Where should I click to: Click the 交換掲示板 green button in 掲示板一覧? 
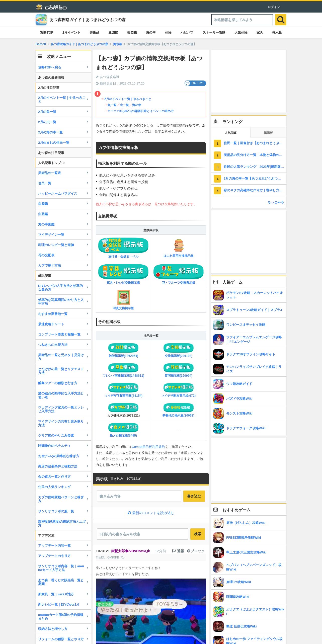pos(179,347)
